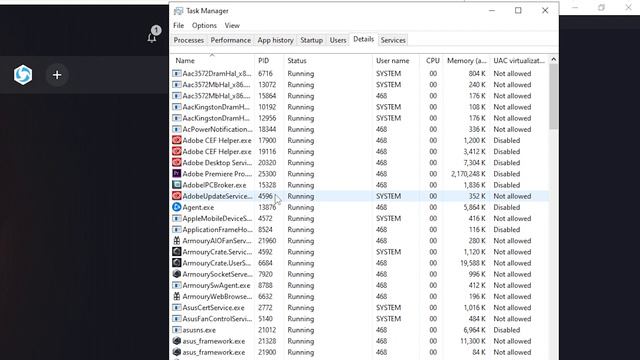Click the AsusCertService.exe process icon
Screen dimensions: 640x360
176,307
